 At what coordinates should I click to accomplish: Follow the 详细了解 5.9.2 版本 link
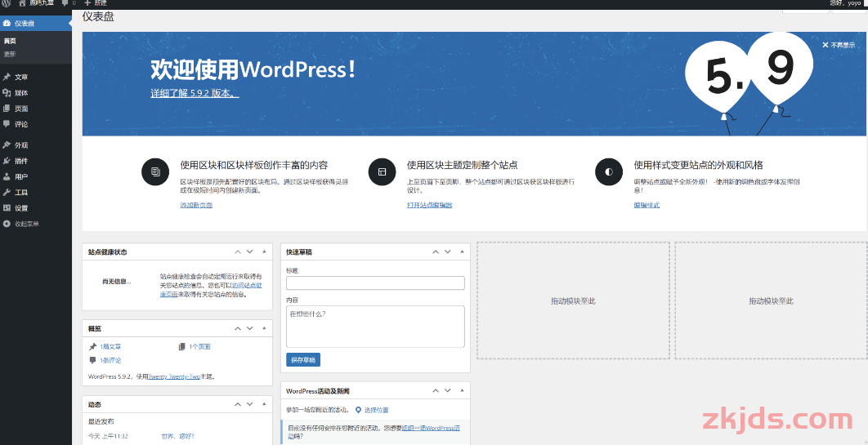click(x=195, y=93)
